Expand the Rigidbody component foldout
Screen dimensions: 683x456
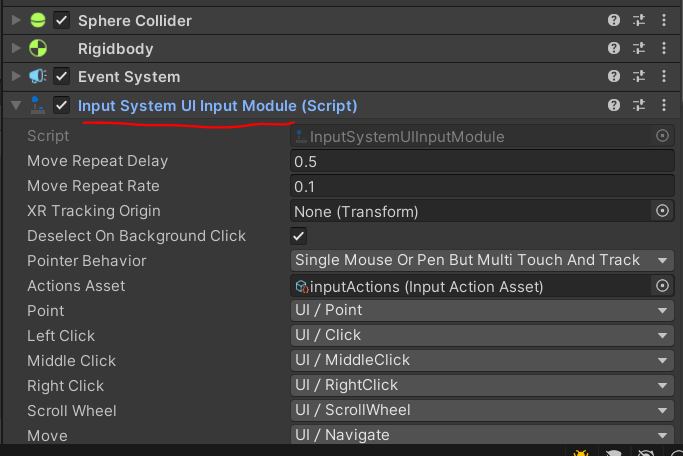16,48
